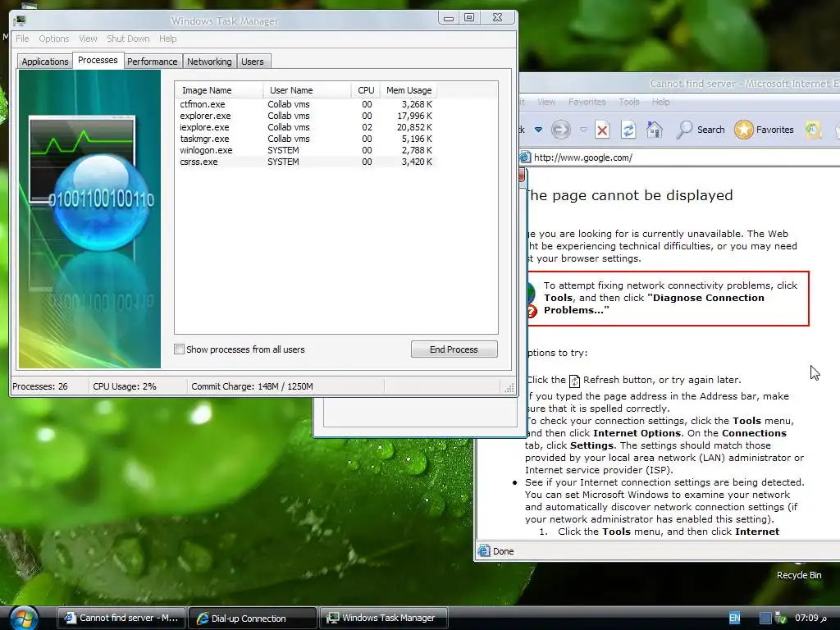Click the google.com address bar field
The width and height of the screenshot is (840, 630).
point(680,157)
